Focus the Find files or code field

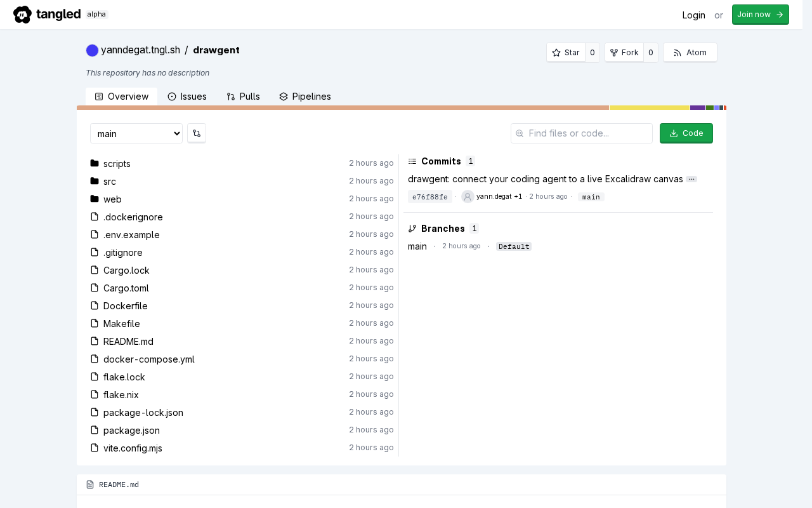(x=582, y=133)
